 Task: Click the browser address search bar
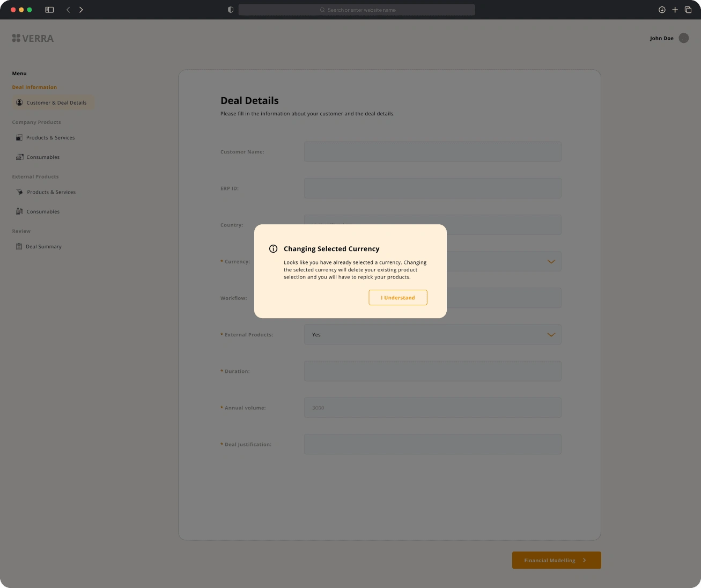click(357, 10)
